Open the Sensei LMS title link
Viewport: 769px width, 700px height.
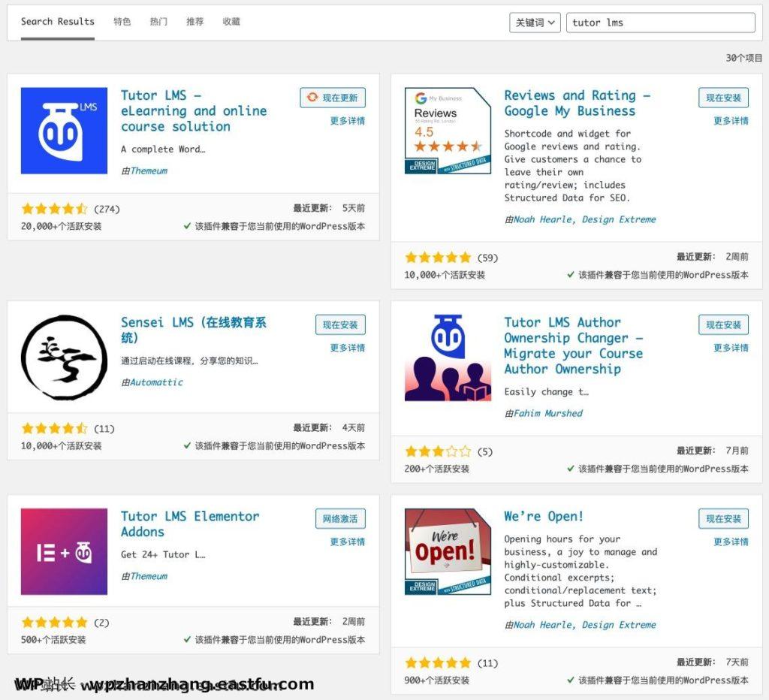pos(194,330)
